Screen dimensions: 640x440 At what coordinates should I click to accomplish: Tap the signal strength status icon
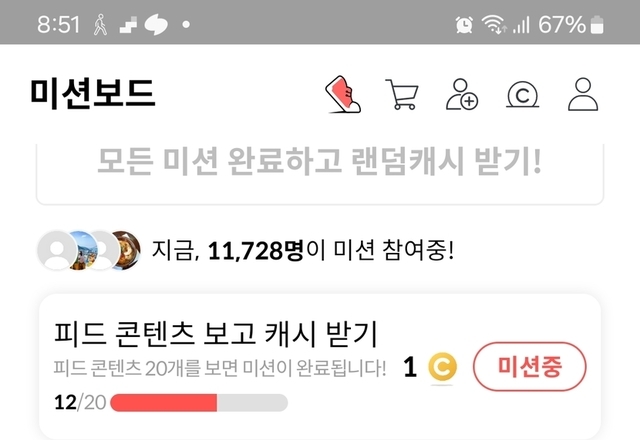coord(521,24)
